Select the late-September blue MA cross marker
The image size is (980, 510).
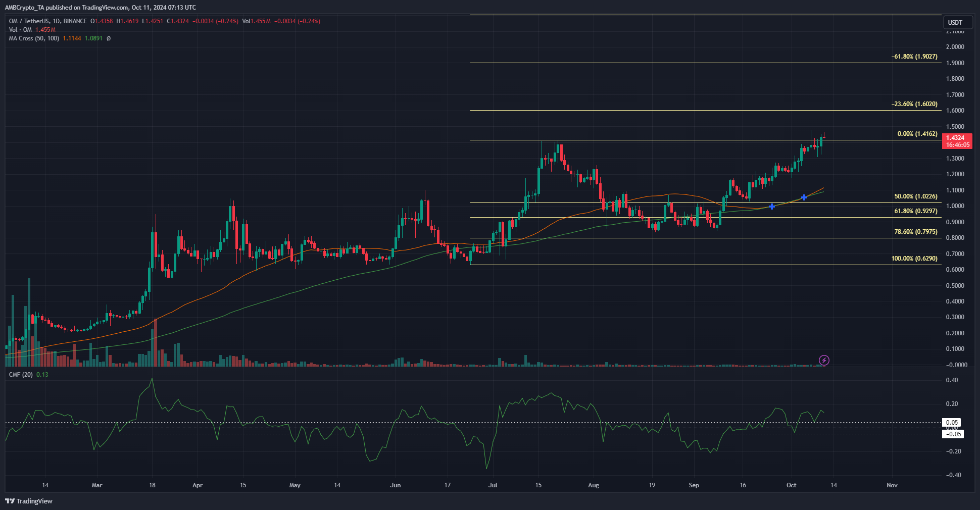772,207
